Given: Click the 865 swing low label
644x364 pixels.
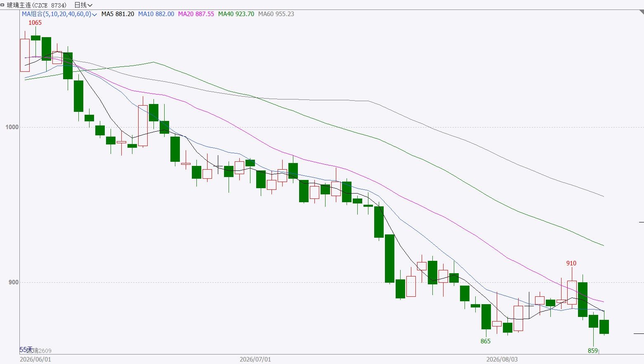Looking at the screenshot, I should pos(486,341).
